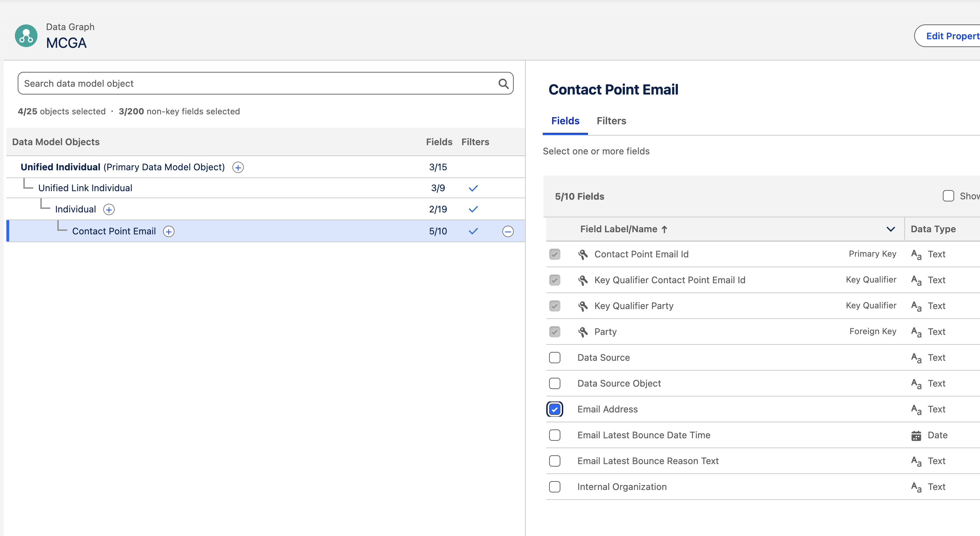The image size is (980, 536).
Task: Click the Text data type icon for Email Address
Action: (x=916, y=409)
